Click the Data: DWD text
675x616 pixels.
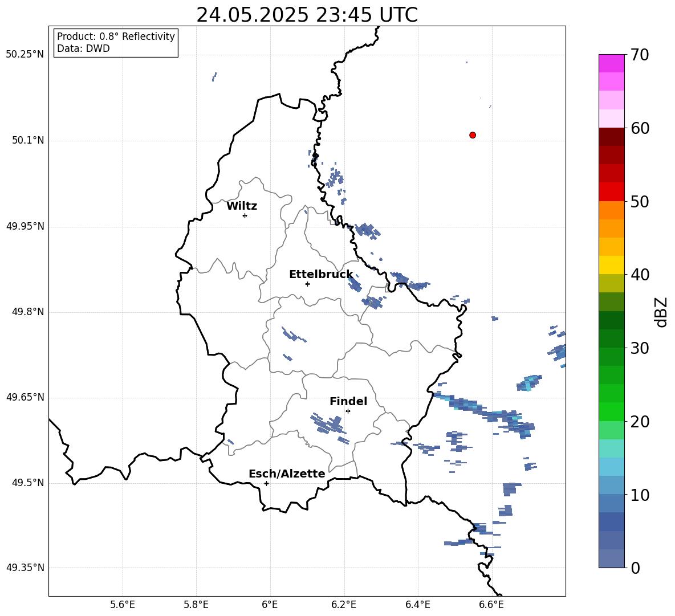tap(83, 48)
